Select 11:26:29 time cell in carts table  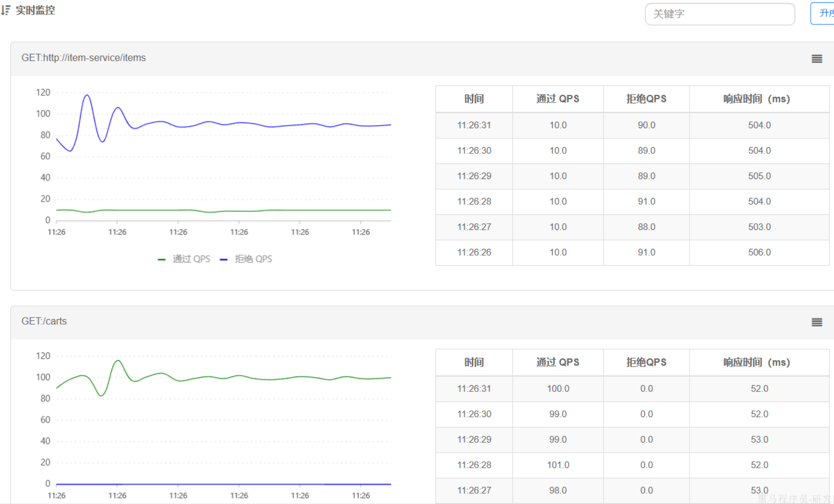pyautogui.click(x=474, y=439)
